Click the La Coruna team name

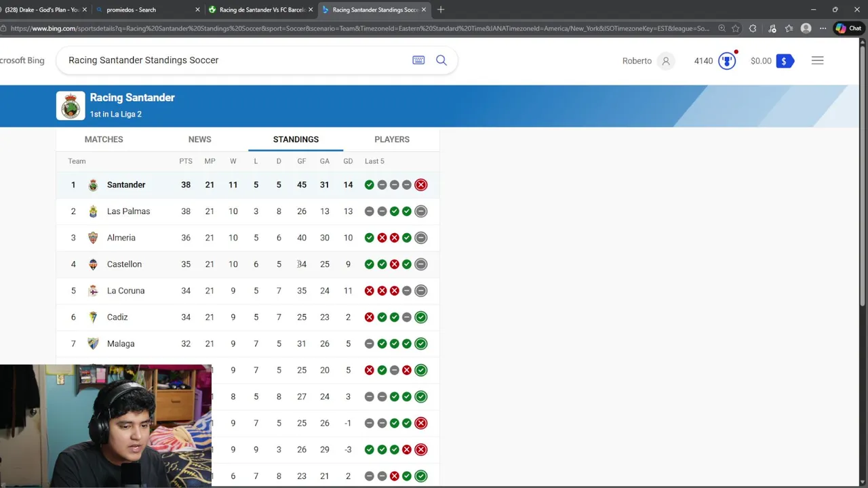[125, 291]
